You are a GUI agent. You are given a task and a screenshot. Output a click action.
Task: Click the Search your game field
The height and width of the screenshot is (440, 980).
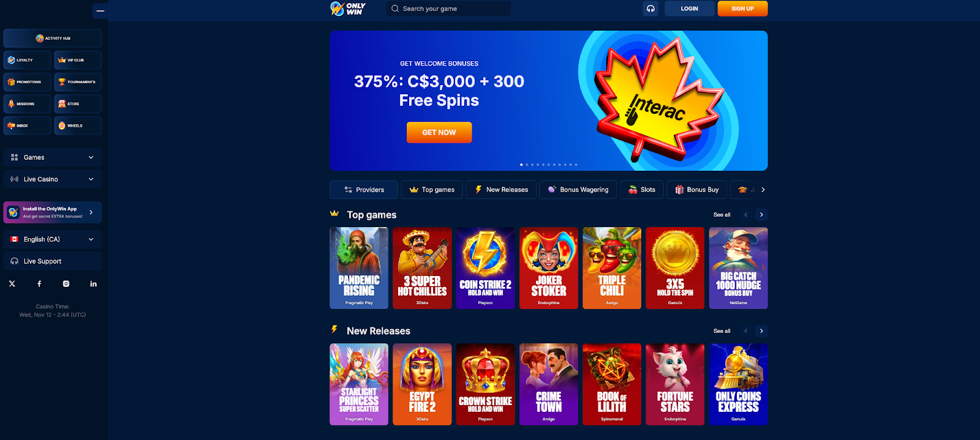point(448,9)
